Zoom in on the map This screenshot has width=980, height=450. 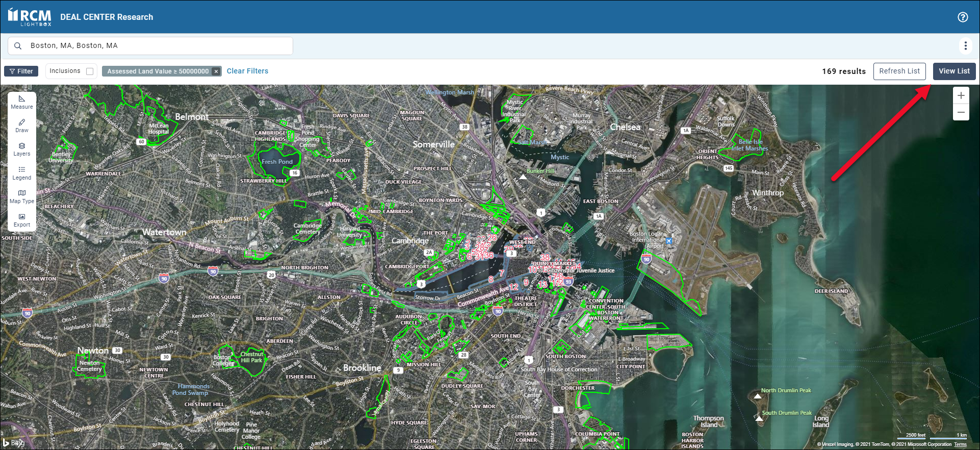point(961,95)
